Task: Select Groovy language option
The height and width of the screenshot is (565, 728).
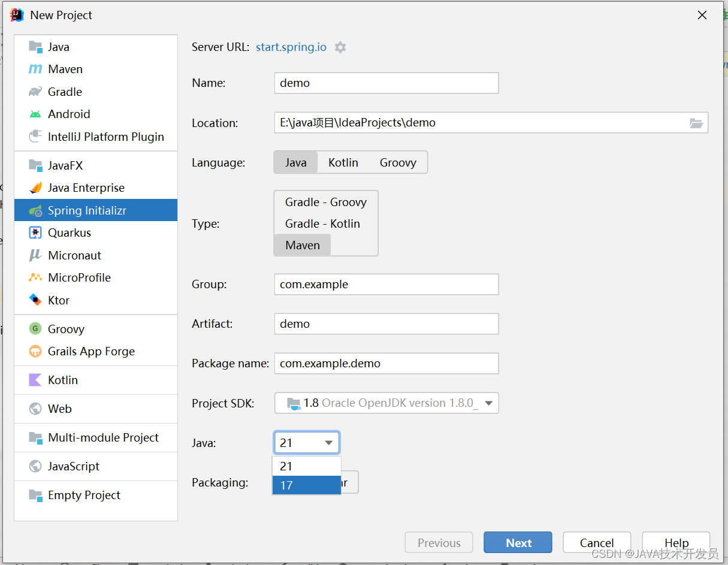Action: click(x=398, y=162)
